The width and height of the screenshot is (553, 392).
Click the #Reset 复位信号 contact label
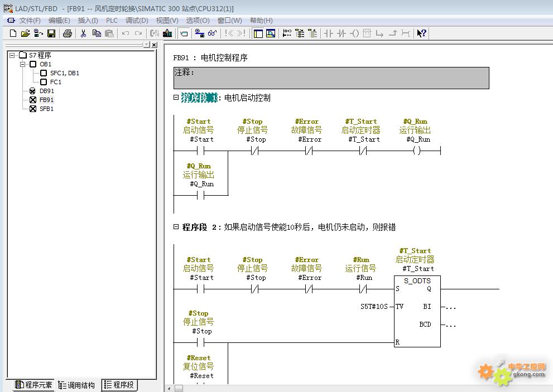tap(199, 366)
